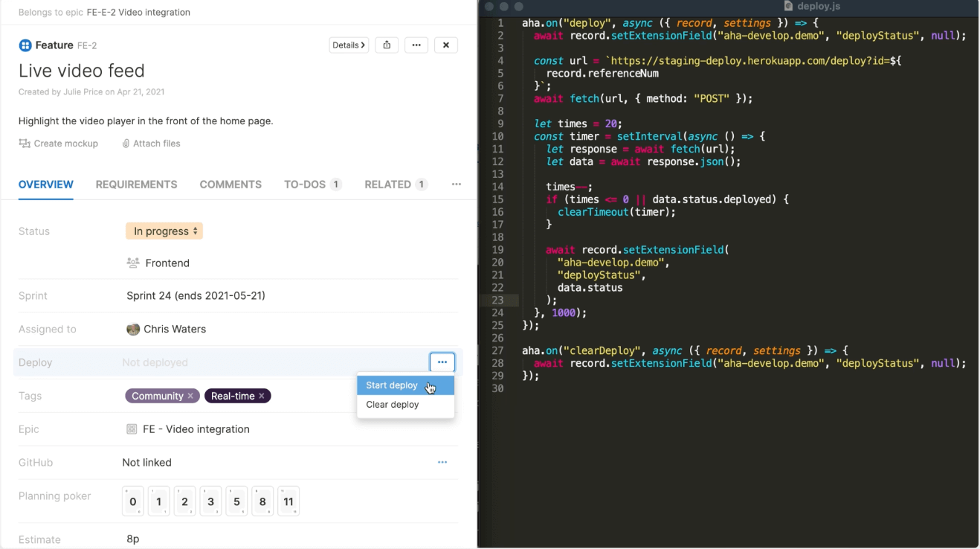Click the share/export icon button
This screenshot has height=549, width=980.
[x=387, y=45]
